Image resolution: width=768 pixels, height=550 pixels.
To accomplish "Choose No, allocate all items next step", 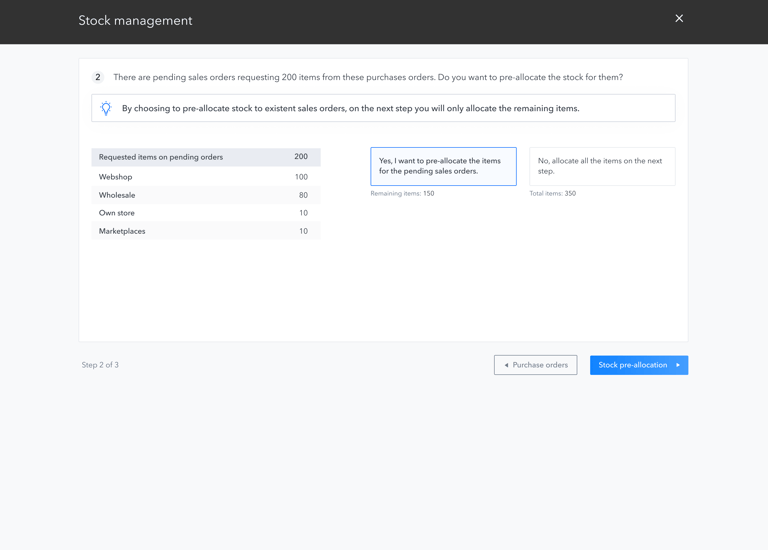I will coord(602,166).
